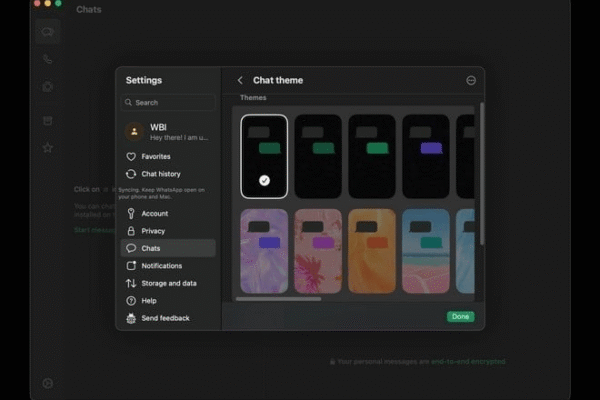600x400 pixels.
Task: Select the checked default dark theme
Action: (264, 157)
